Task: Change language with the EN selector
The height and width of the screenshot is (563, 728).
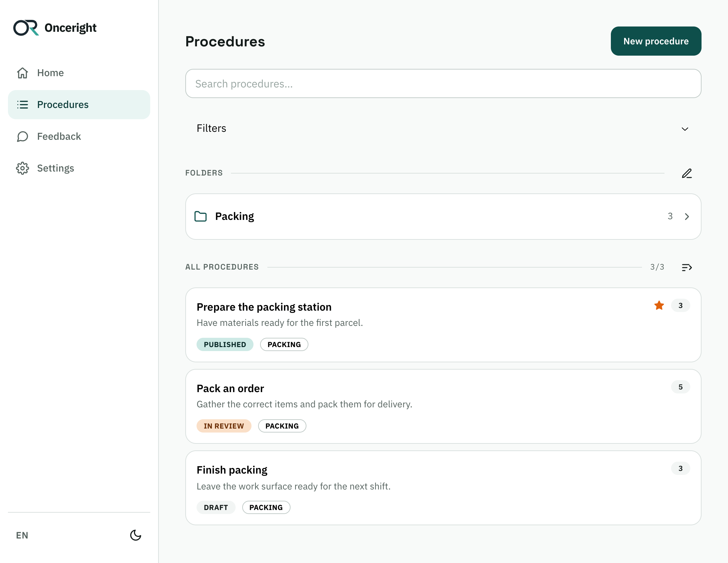Action: [22, 535]
